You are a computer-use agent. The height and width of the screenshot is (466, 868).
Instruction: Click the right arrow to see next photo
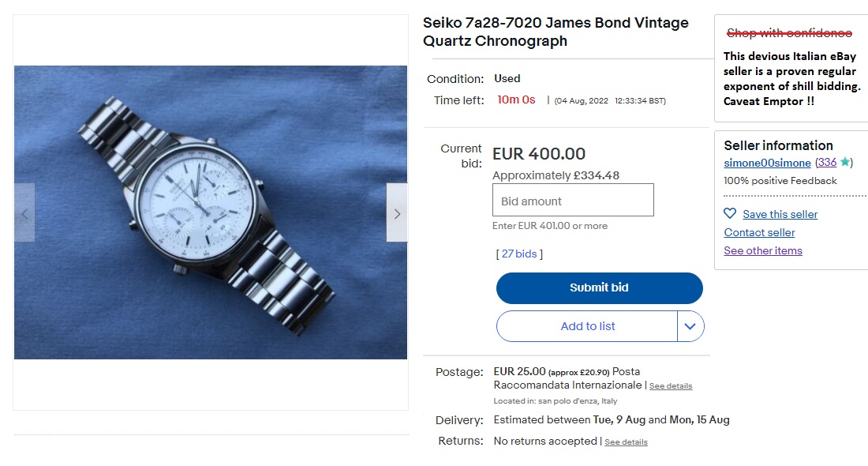[397, 213]
